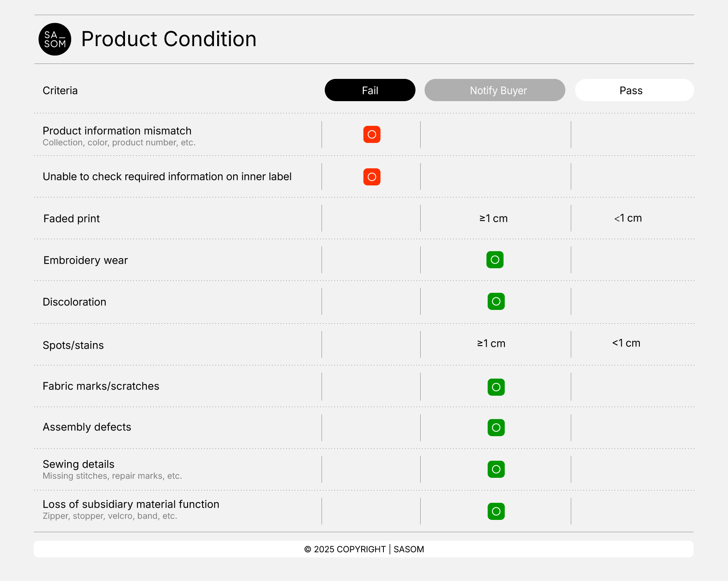Click ≥1 cm in Faded print row

click(493, 218)
